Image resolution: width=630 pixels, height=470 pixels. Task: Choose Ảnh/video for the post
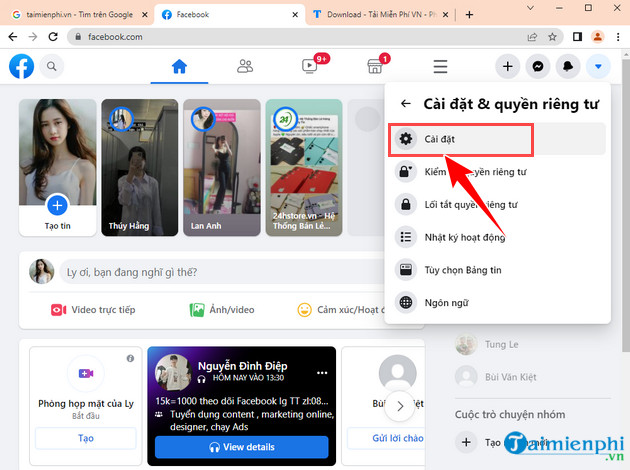coord(222,310)
